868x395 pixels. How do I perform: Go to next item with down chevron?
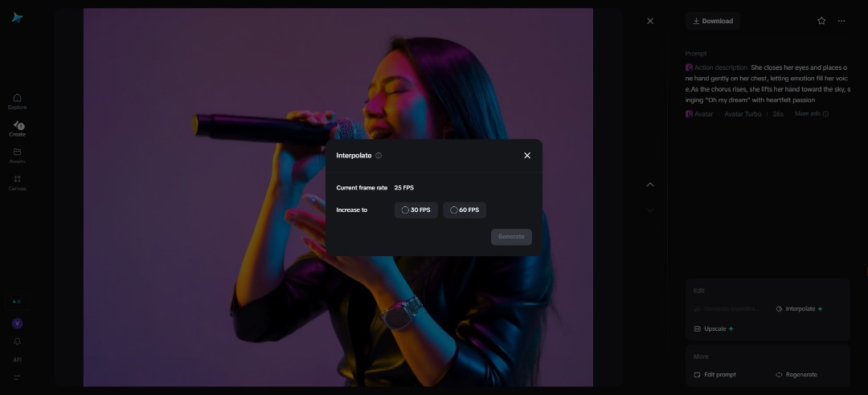[x=650, y=210]
